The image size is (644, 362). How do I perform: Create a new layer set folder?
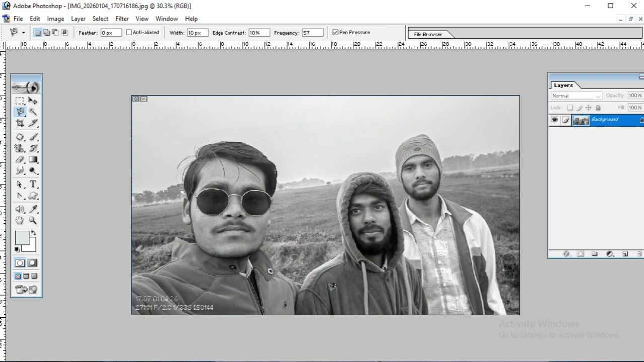tap(595, 254)
